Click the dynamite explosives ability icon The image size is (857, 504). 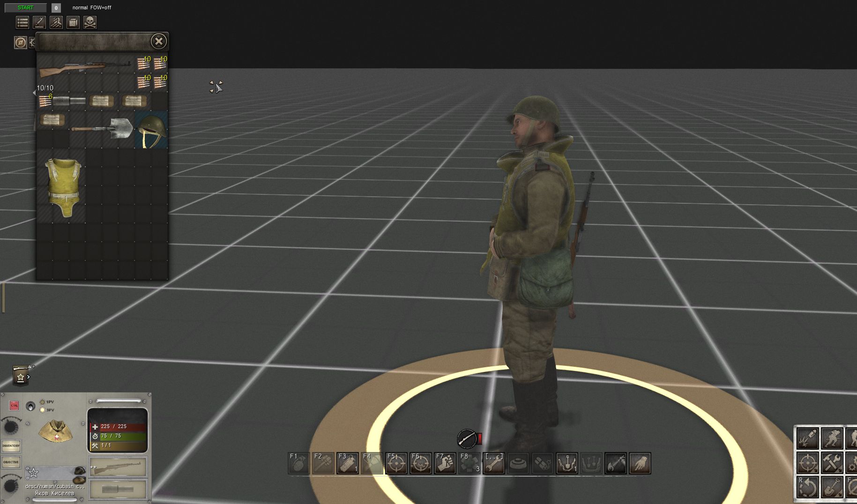(543, 463)
